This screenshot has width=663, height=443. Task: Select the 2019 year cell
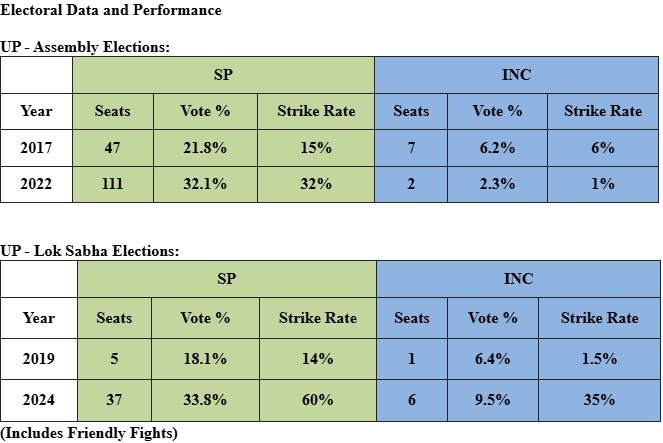pyautogui.click(x=39, y=358)
